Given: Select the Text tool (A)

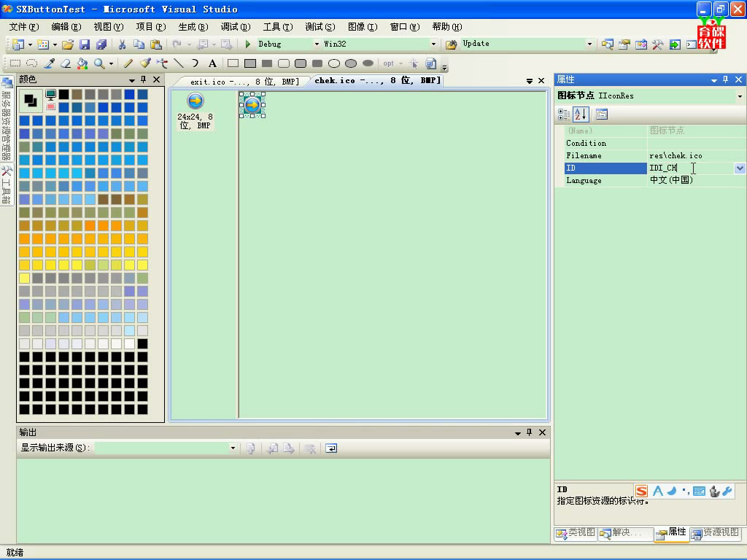Looking at the screenshot, I should 212,63.
